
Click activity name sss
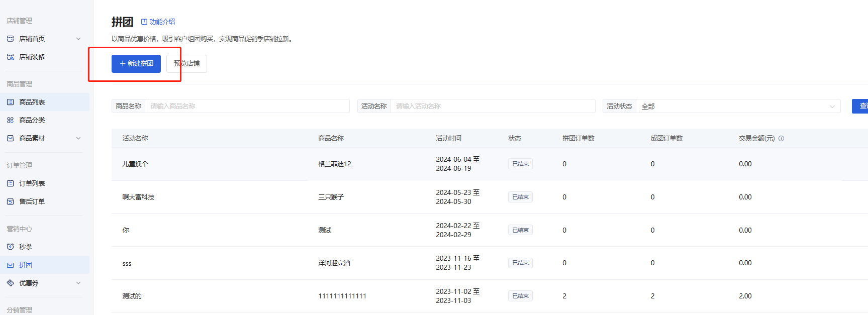click(127, 263)
